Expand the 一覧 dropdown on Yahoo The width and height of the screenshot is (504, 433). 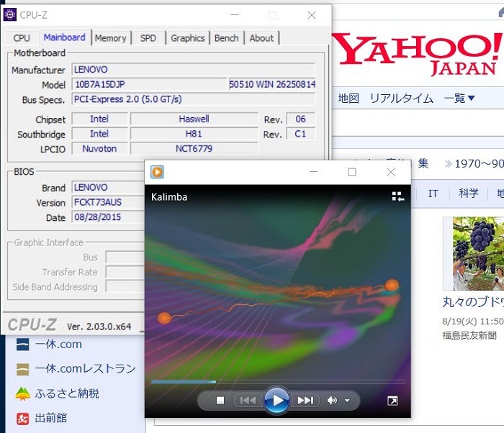point(460,99)
